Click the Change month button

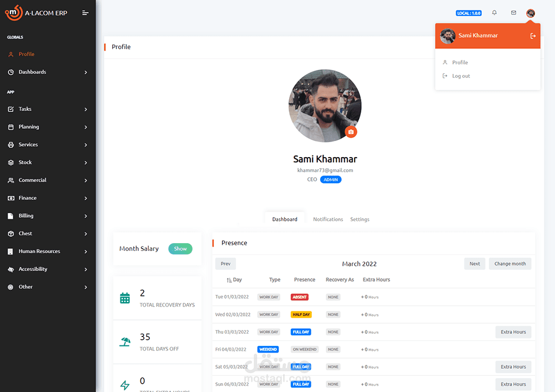(510, 264)
